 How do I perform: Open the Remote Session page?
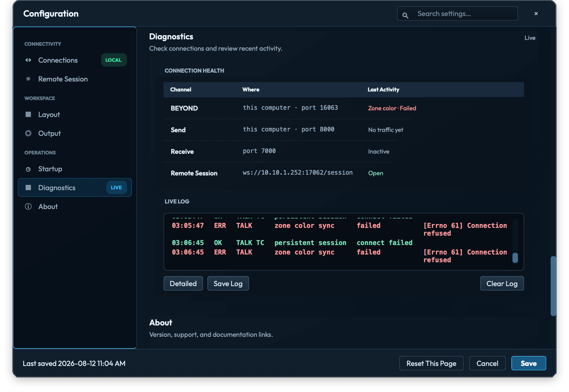click(x=75, y=79)
